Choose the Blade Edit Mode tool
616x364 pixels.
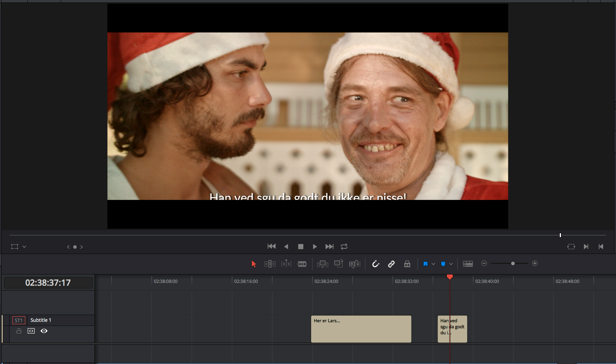(302, 264)
